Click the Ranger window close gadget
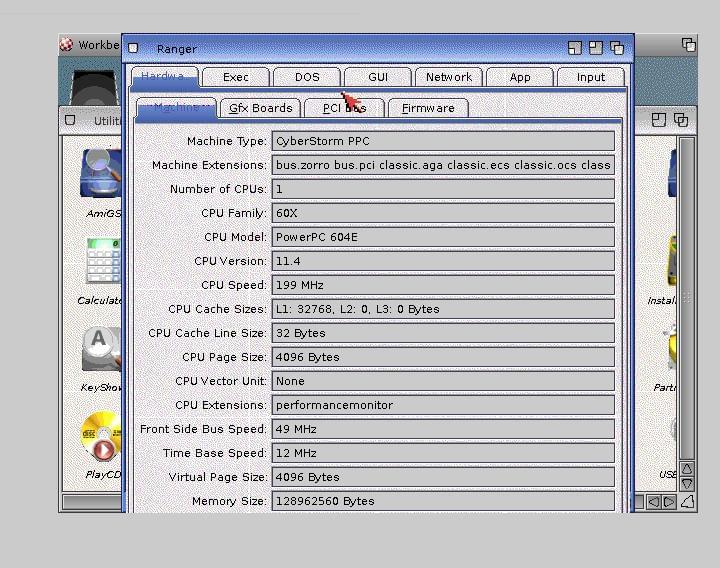This screenshot has width=720, height=568. click(x=133, y=48)
